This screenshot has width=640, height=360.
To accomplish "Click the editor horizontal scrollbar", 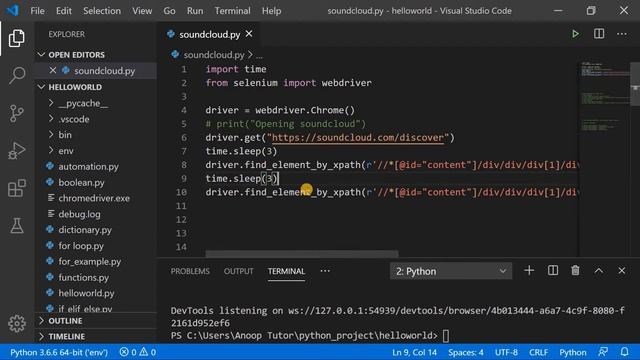I will 302,254.
